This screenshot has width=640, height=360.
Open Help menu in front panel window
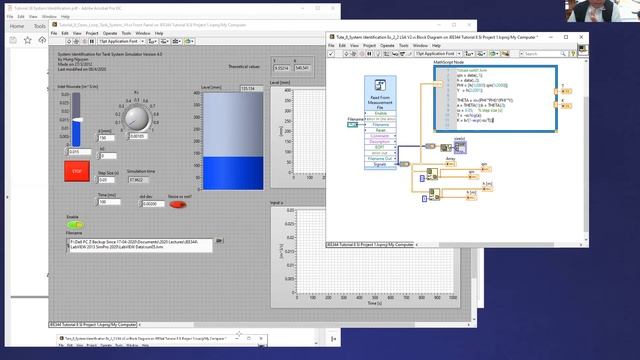click(159, 33)
